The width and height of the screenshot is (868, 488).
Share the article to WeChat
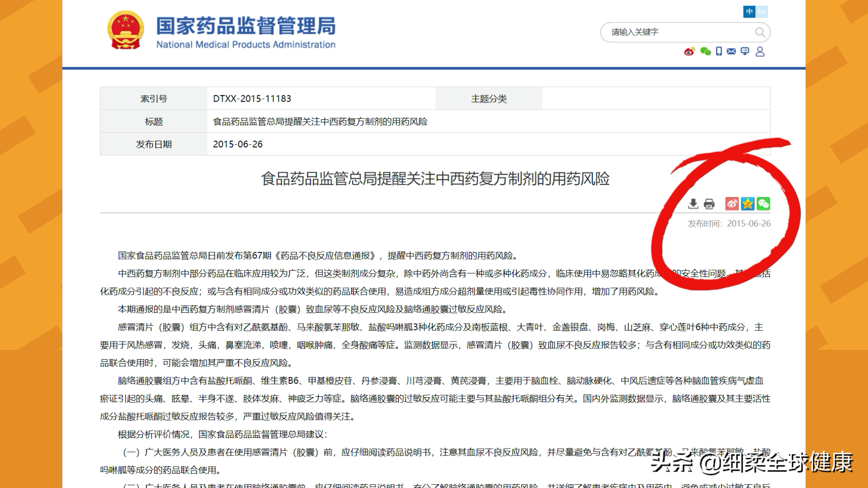[764, 204]
